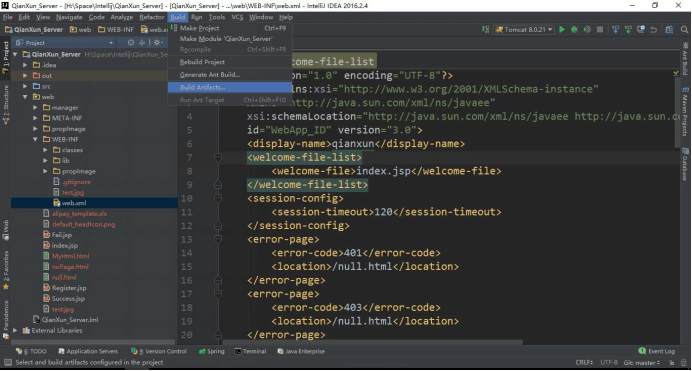Open search everywhere magnifier icon
692x371 pixels.
(684, 30)
